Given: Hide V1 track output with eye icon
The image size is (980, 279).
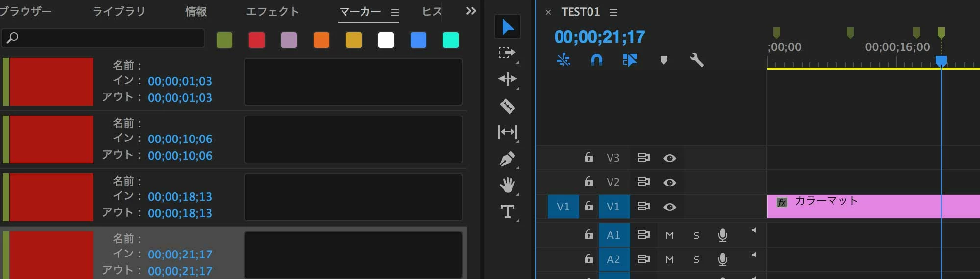Looking at the screenshot, I should tap(670, 207).
